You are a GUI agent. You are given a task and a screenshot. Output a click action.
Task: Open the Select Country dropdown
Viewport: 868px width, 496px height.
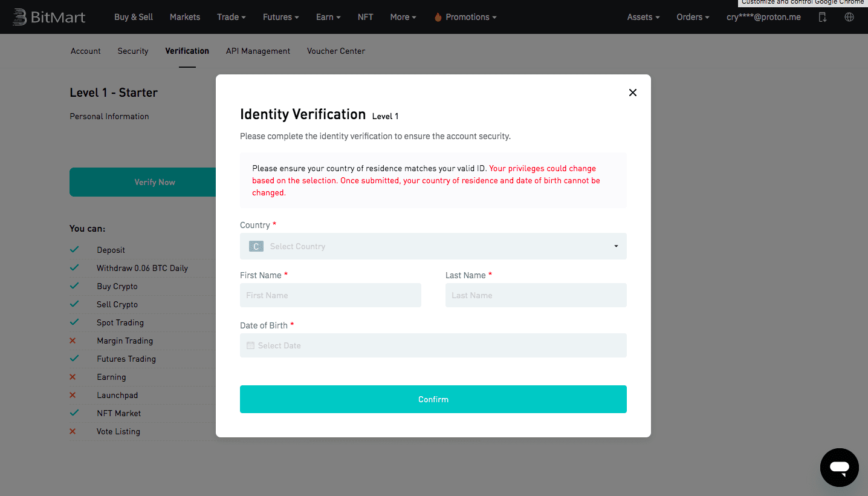tap(433, 246)
